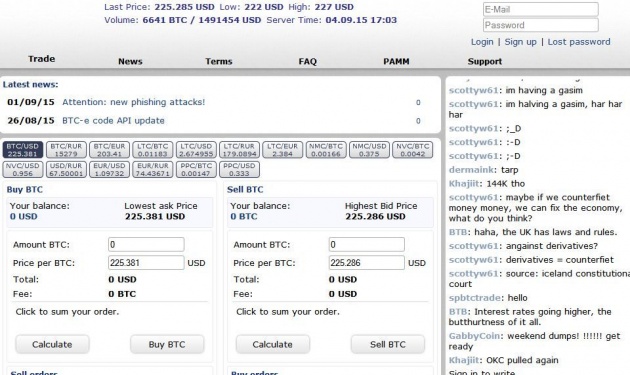Click BTB next to 'haha, the UK has laws'
The image size is (630, 375).
click(x=458, y=232)
